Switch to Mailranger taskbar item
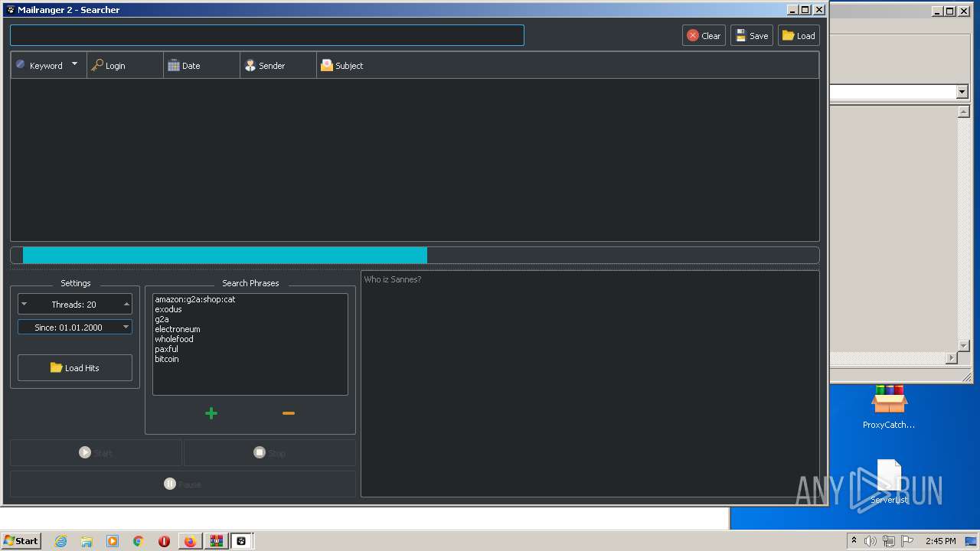 pyautogui.click(x=241, y=541)
